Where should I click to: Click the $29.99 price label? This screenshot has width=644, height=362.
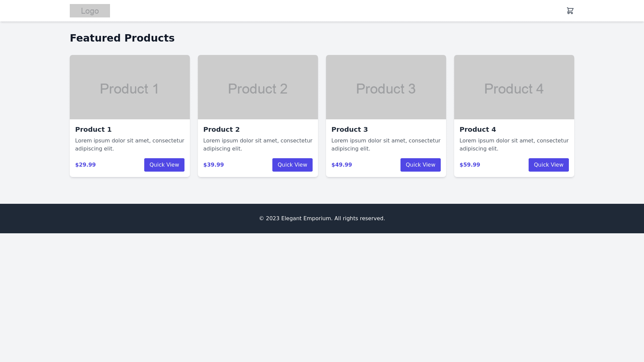86,165
